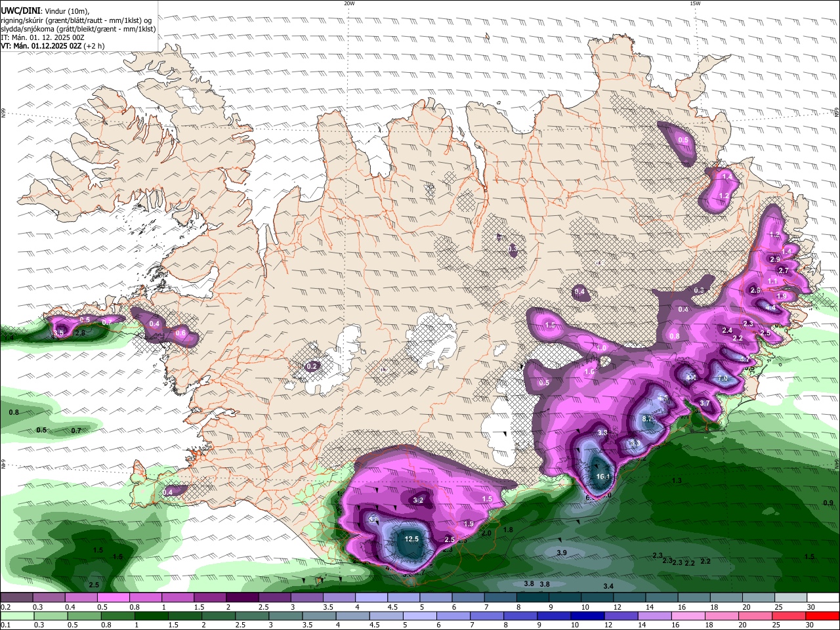
Task: Click the 'IT: Mán. 01. 12. 2025 00Z' line
Action: click(x=42, y=37)
